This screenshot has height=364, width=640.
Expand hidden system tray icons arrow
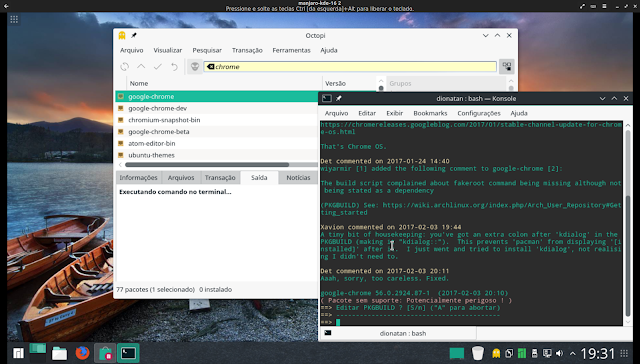point(573,353)
